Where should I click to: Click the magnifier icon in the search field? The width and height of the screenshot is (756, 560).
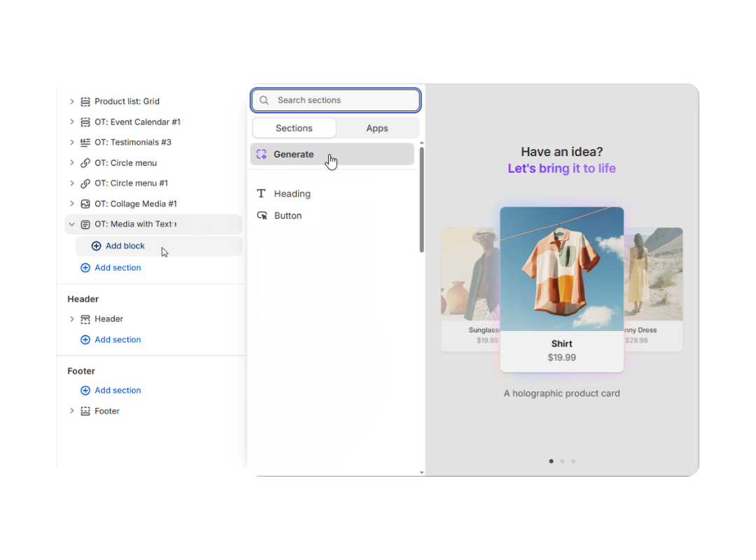264,100
